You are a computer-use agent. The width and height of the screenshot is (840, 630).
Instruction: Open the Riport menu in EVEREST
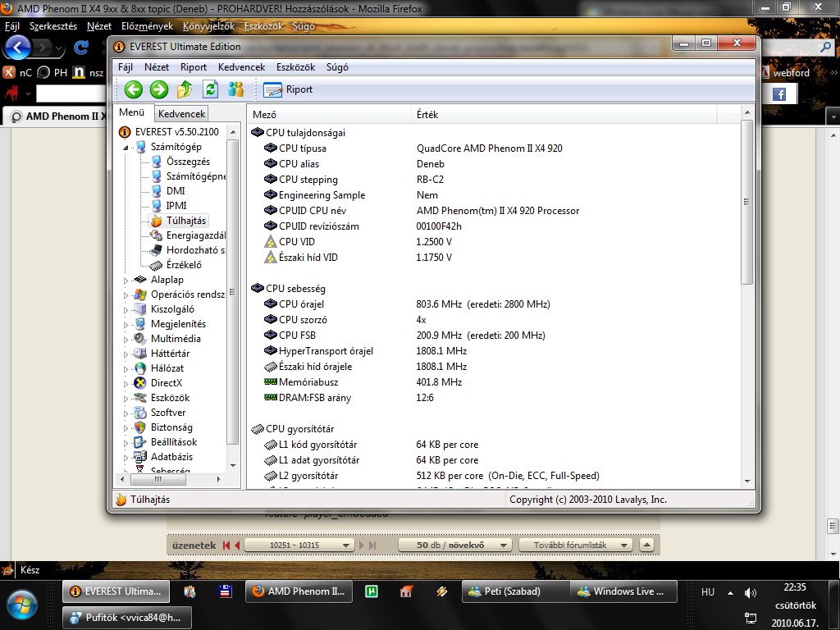pyautogui.click(x=194, y=67)
